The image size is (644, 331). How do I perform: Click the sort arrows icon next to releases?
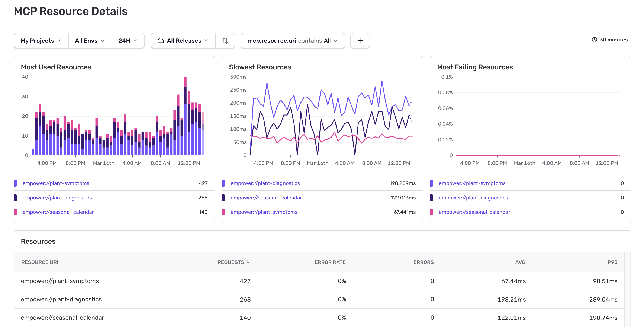tap(225, 41)
